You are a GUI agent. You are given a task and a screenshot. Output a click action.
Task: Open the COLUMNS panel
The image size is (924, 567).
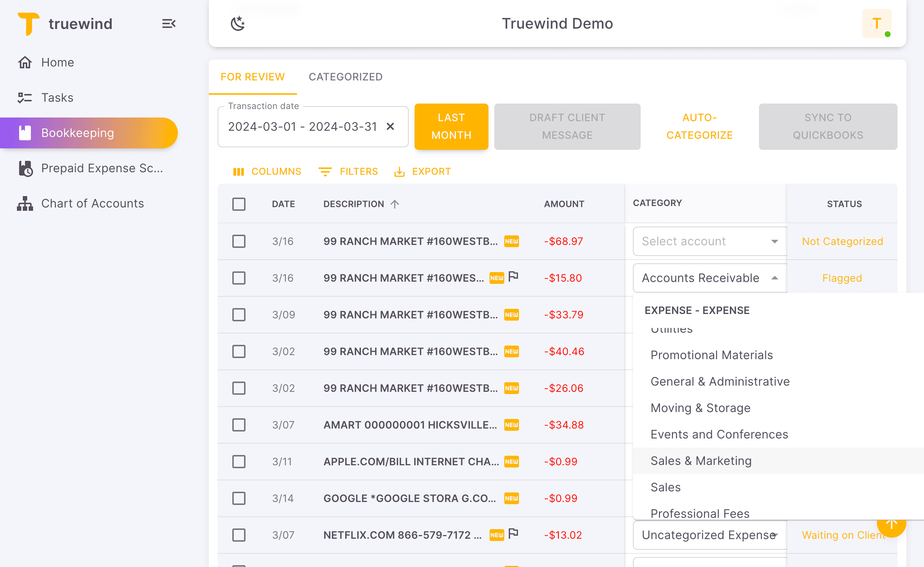click(267, 171)
